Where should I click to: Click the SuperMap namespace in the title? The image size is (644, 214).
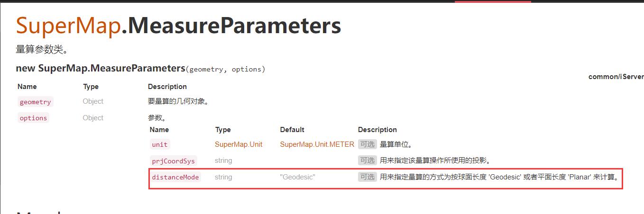(68, 26)
